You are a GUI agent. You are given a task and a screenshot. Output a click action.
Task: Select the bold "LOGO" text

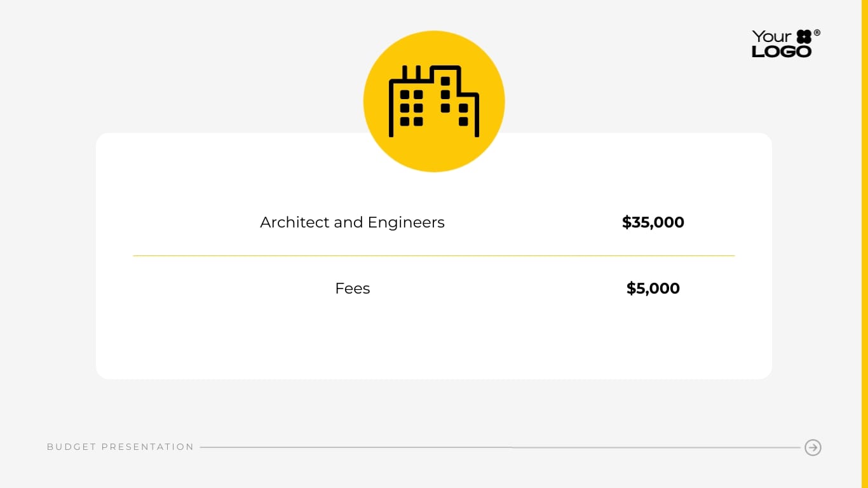782,51
